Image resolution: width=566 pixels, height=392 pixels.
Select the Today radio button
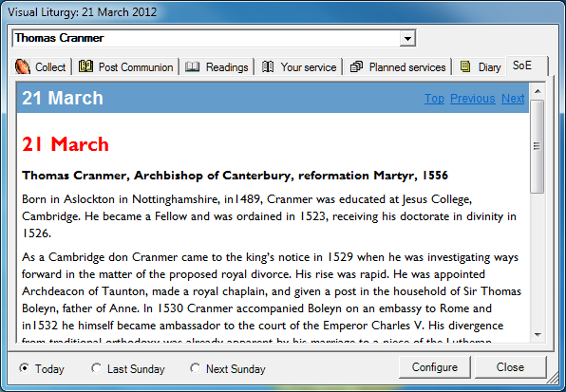point(24,368)
